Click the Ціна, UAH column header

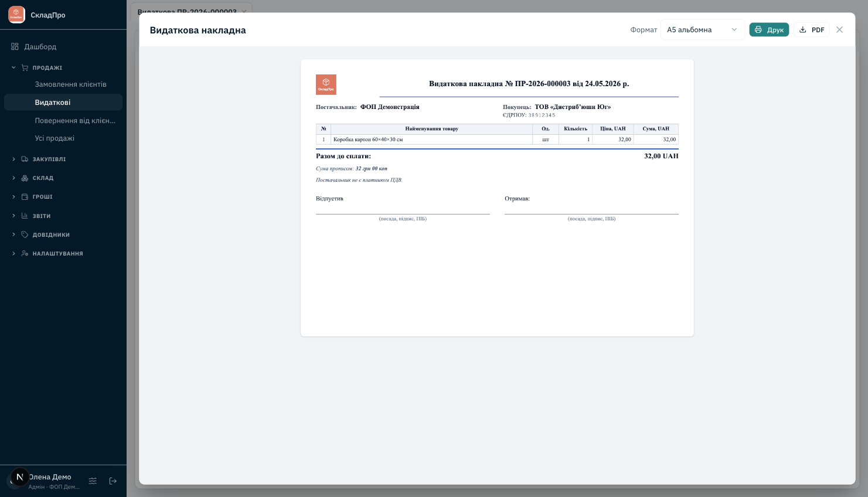[613, 129]
